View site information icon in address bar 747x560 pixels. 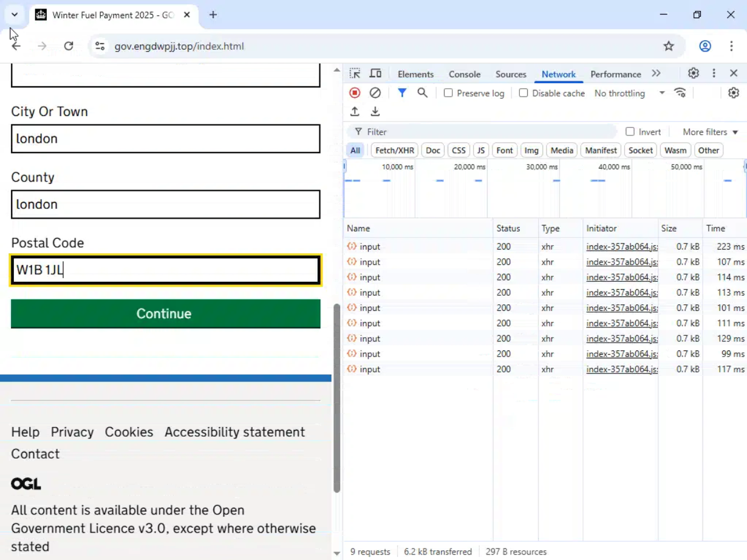100,46
